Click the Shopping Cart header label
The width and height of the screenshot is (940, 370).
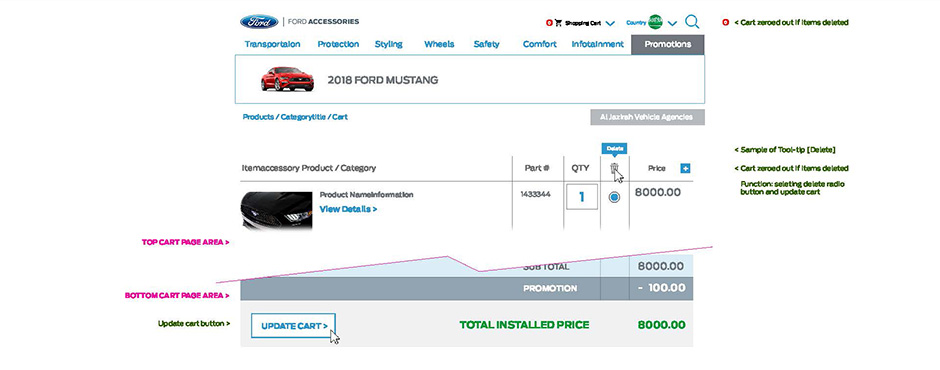(583, 23)
